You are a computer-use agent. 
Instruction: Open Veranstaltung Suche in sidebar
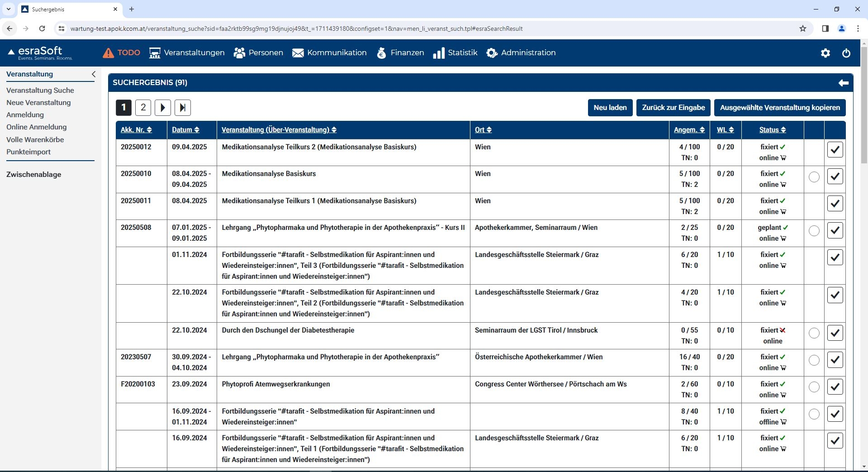[40, 91]
